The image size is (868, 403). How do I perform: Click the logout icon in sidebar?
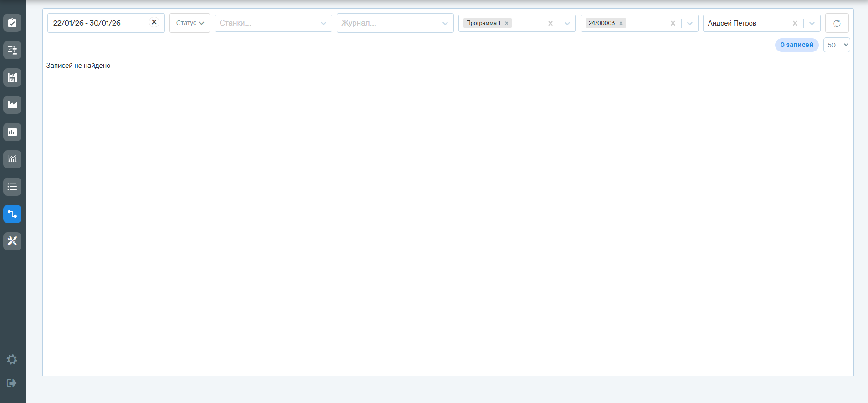coord(12,383)
